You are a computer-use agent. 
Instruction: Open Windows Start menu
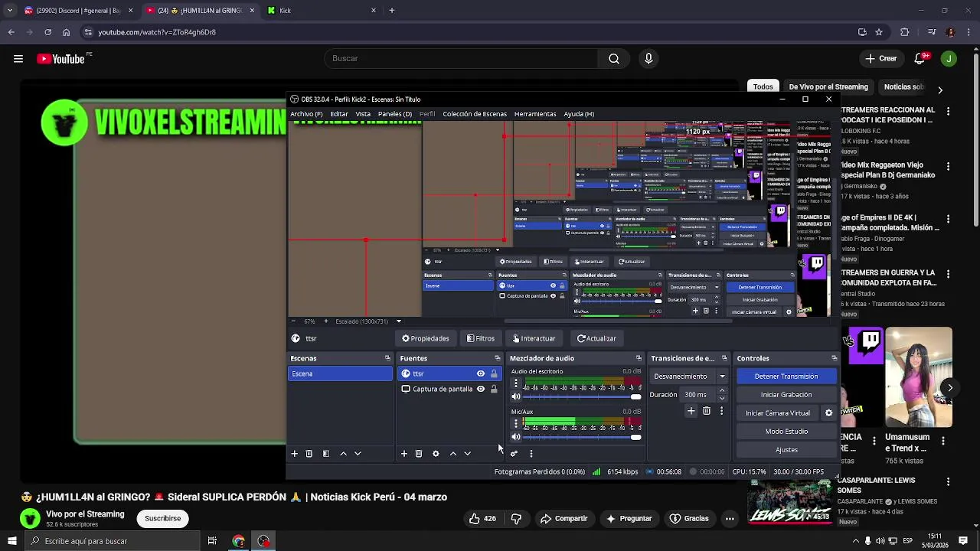pos(12,541)
